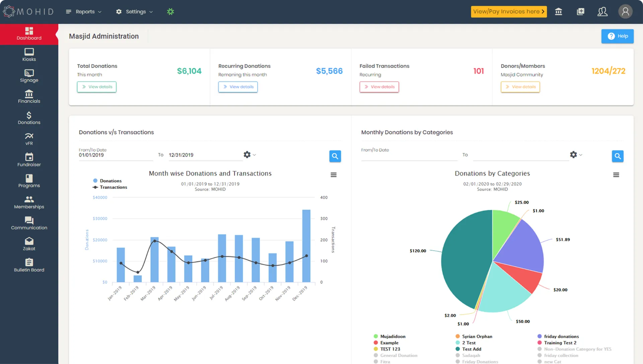Toggle Test Add category in pie legend
The image size is (643, 364).
click(x=469, y=349)
